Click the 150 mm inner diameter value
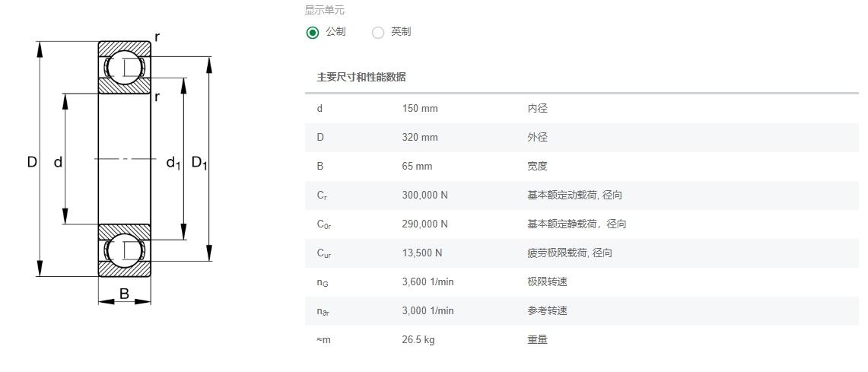This screenshot has height=372, width=868. tap(420, 109)
